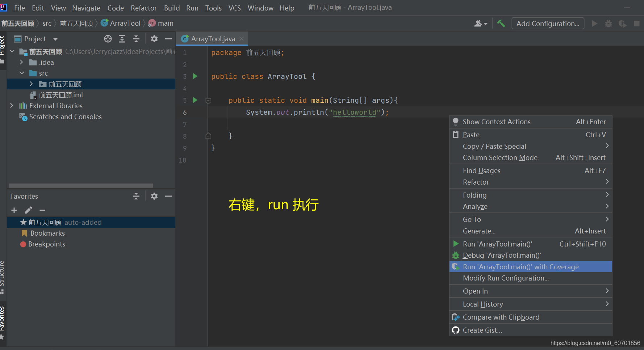Click the Add Configuration button
The image size is (644, 350).
point(547,23)
